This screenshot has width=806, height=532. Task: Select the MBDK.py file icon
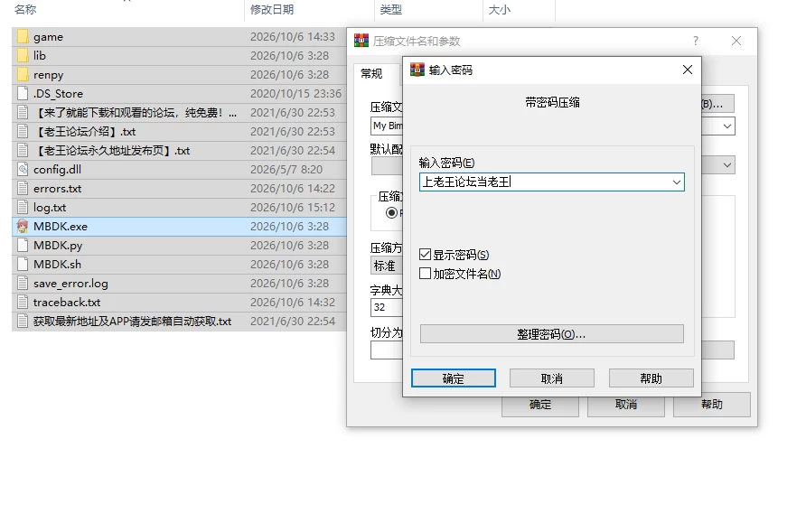pyautogui.click(x=23, y=245)
